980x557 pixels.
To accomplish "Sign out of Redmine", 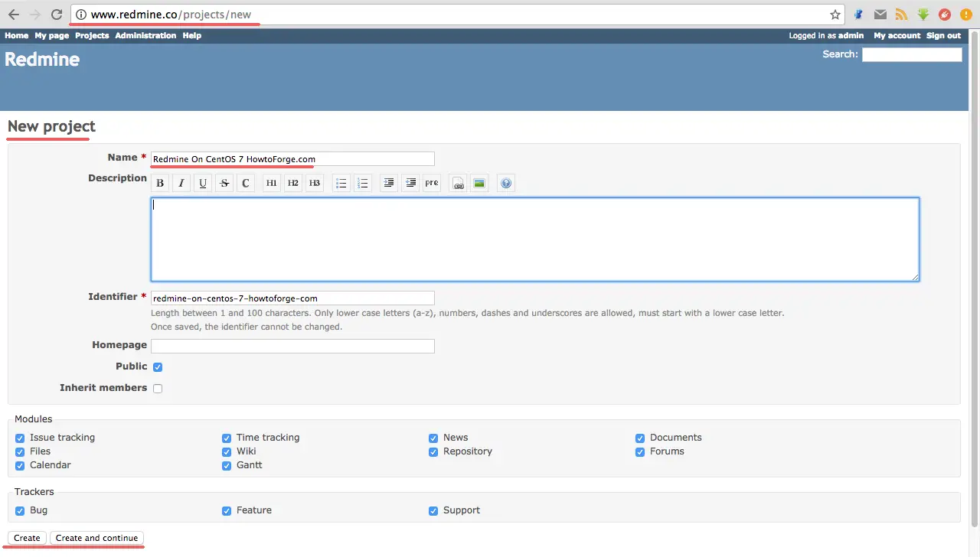I will (x=943, y=35).
